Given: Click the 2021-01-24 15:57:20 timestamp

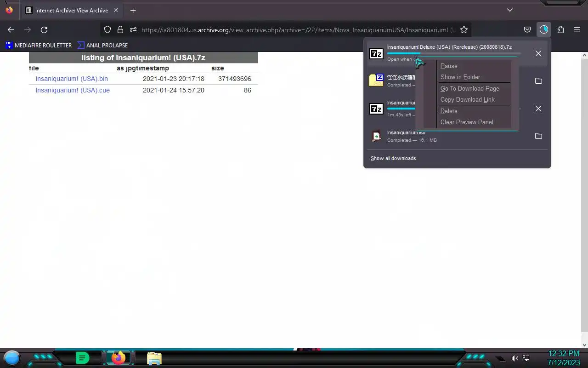Looking at the screenshot, I should click(x=174, y=90).
